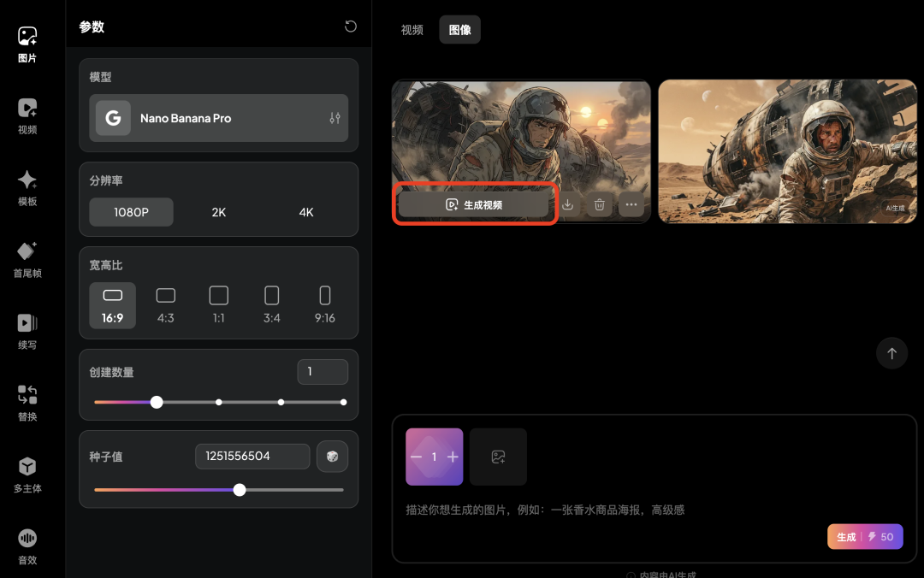Delete the generated image via trash icon
The width and height of the screenshot is (924, 578).
[x=599, y=204]
